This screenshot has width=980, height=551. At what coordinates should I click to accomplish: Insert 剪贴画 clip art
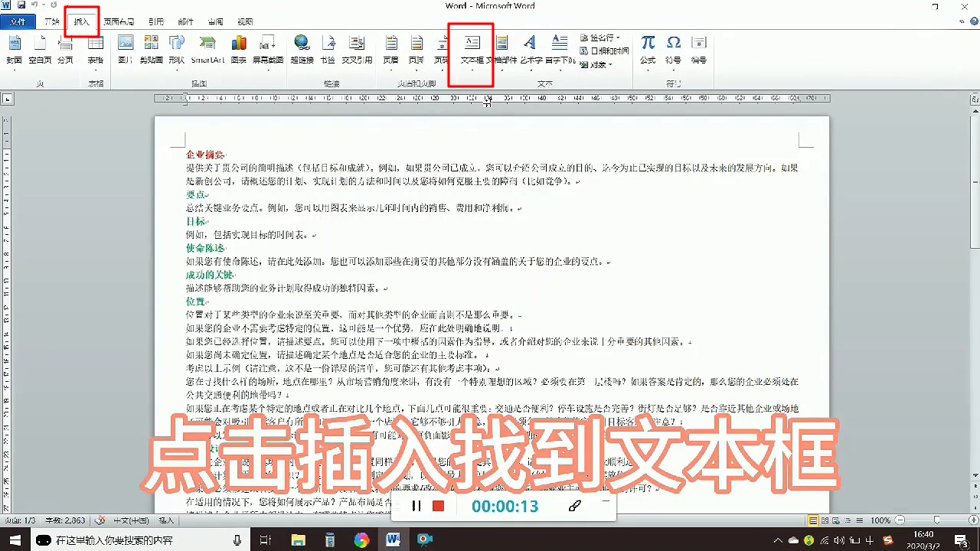pyautogui.click(x=151, y=50)
